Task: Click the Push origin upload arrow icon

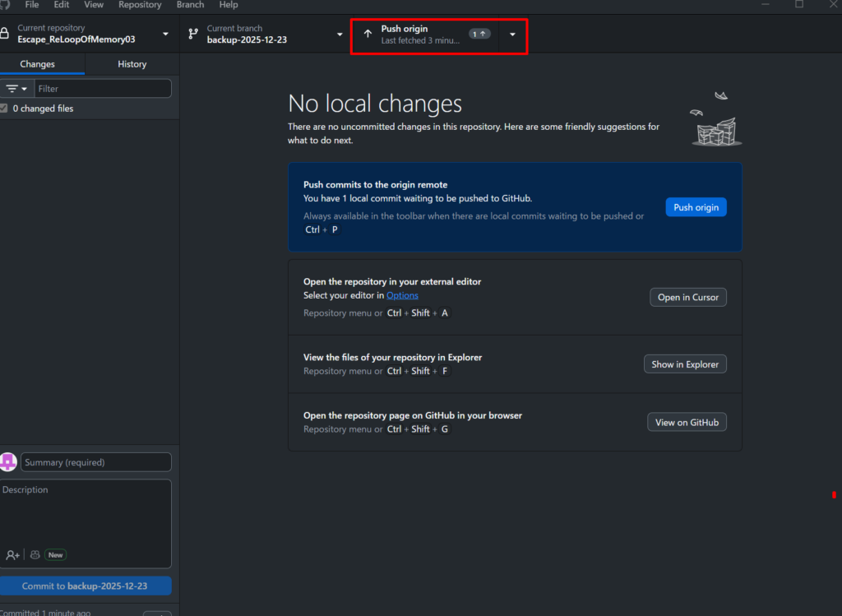Action: click(368, 34)
